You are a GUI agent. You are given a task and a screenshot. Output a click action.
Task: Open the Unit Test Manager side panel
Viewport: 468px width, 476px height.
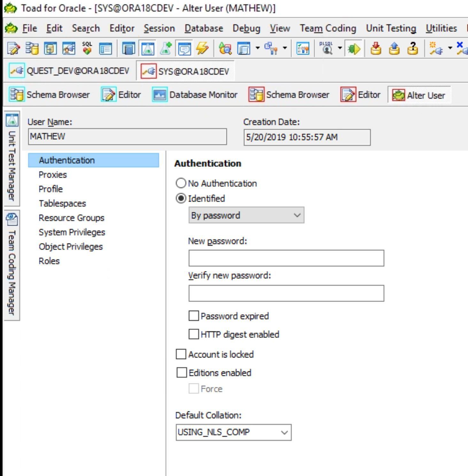[x=12, y=158]
